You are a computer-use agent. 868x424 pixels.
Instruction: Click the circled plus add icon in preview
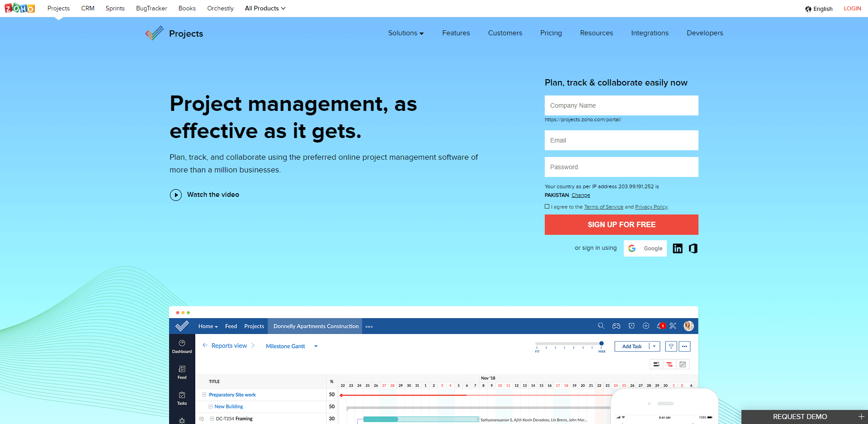pos(646,326)
